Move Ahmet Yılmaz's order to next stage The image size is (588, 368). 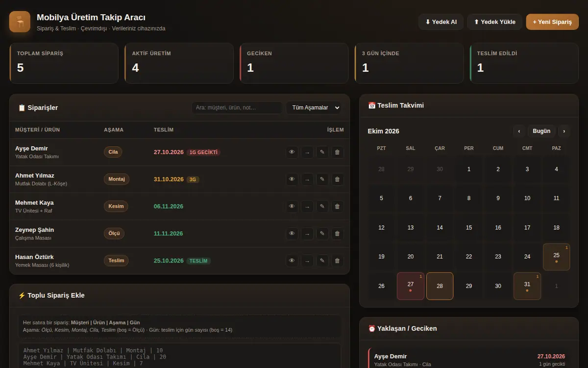click(x=307, y=179)
